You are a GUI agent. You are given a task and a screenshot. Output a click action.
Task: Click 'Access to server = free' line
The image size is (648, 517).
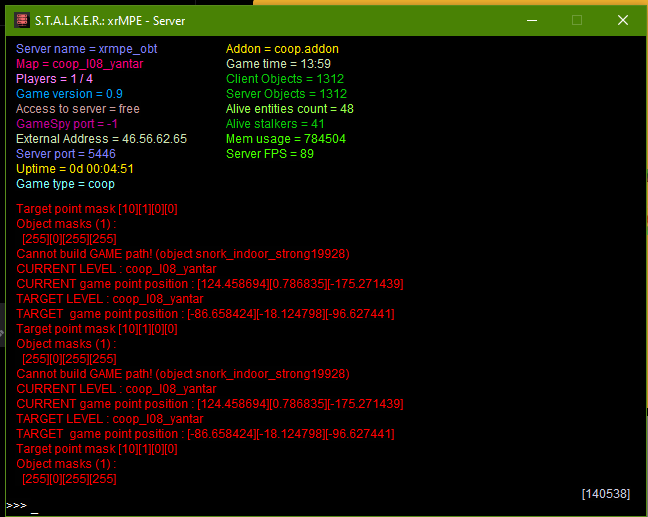[x=78, y=109]
